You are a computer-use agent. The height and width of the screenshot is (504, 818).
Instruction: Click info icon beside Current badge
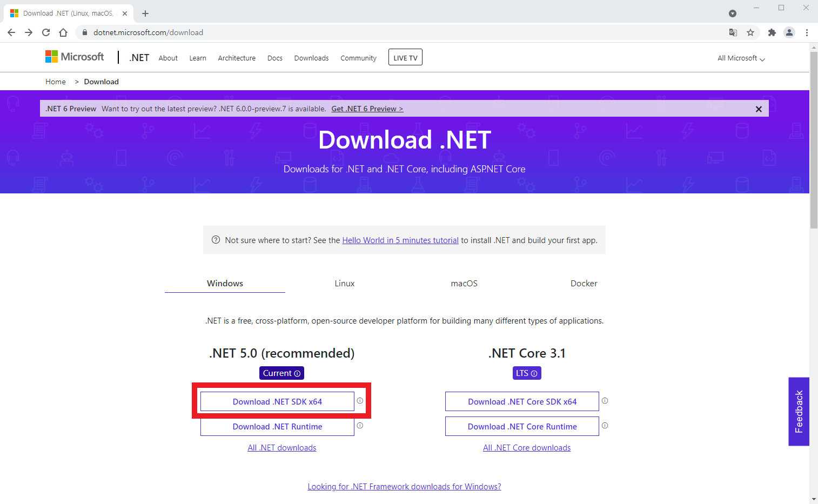[x=297, y=373]
